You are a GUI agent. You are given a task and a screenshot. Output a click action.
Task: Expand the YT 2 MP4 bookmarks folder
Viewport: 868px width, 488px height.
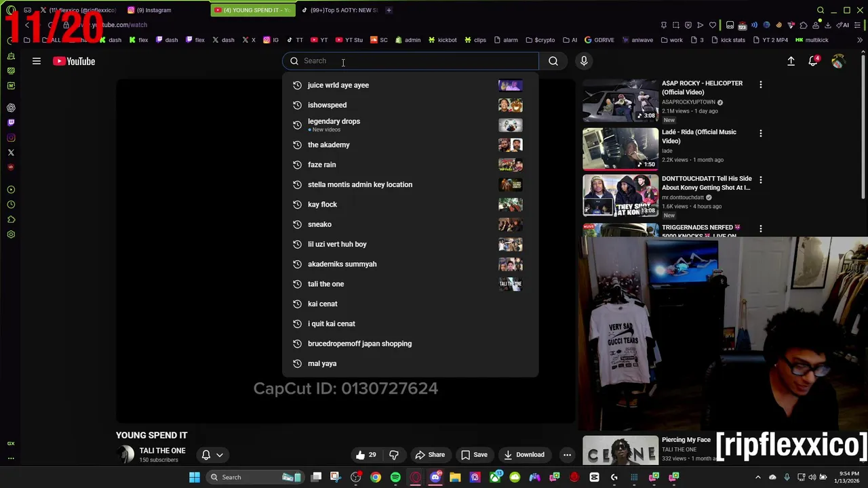pyautogui.click(x=770, y=40)
